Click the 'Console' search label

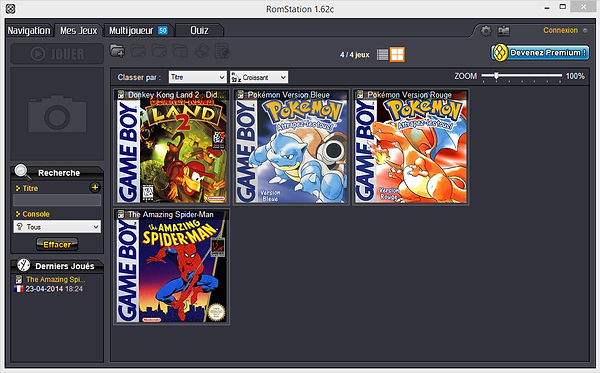(x=36, y=214)
